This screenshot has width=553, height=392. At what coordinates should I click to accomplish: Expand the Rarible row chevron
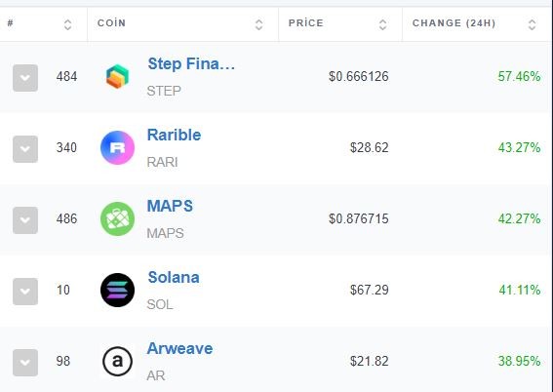(25, 149)
